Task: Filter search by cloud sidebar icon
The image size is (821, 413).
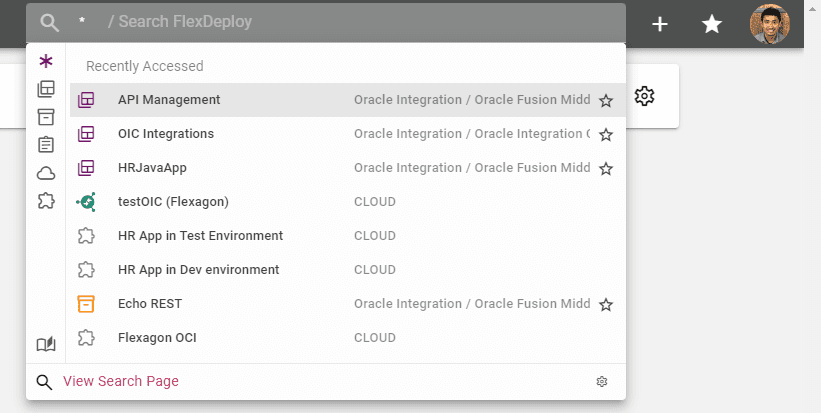Action: (46, 173)
